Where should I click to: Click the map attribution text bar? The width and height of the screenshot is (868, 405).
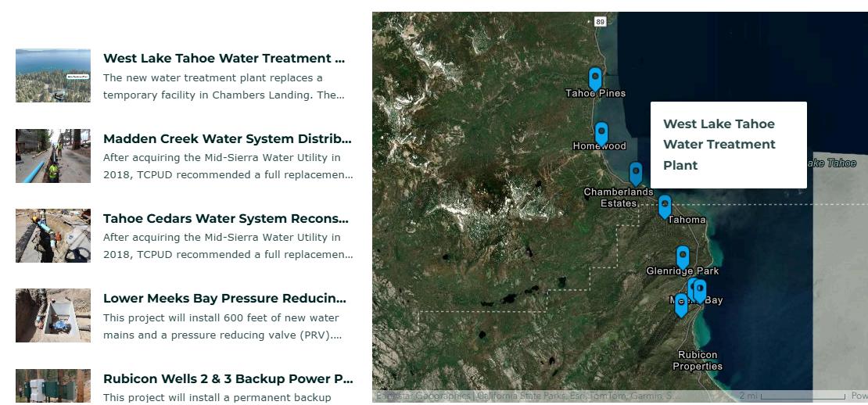pyautogui.click(x=526, y=396)
